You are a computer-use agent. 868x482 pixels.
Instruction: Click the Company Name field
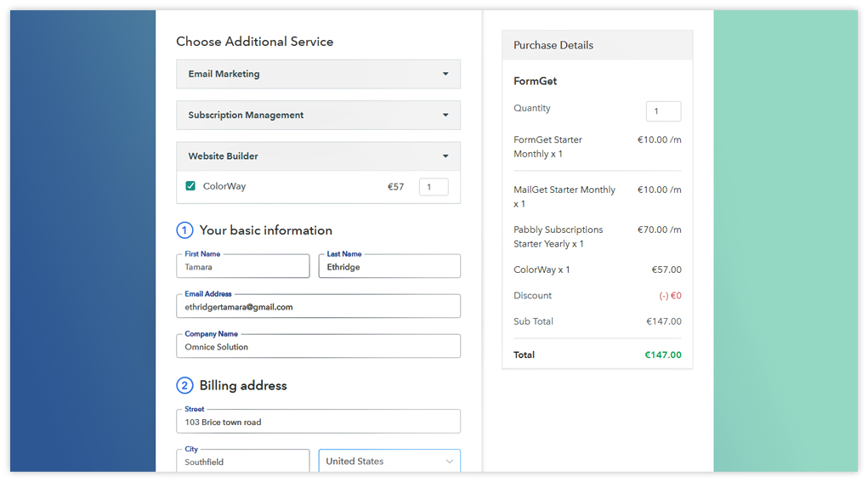[318, 346]
